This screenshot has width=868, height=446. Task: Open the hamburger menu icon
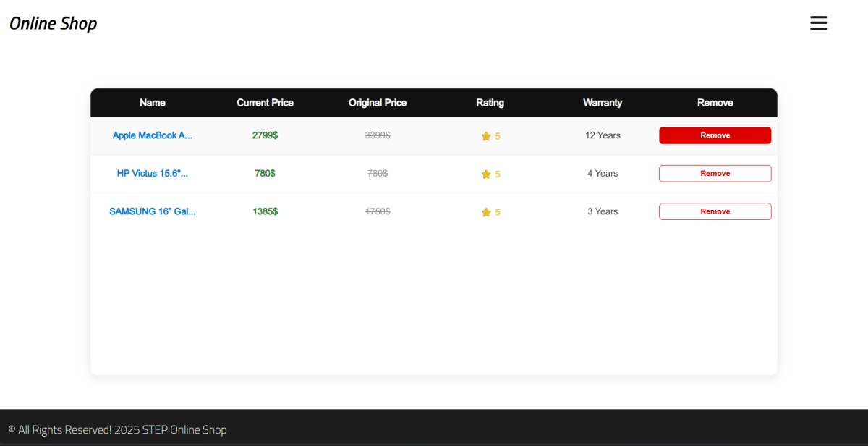[x=818, y=23]
